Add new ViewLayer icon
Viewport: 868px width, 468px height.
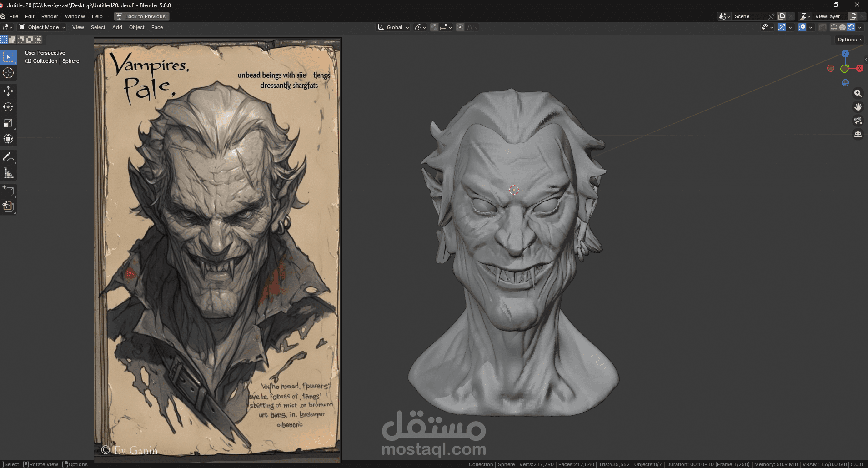coord(853,16)
